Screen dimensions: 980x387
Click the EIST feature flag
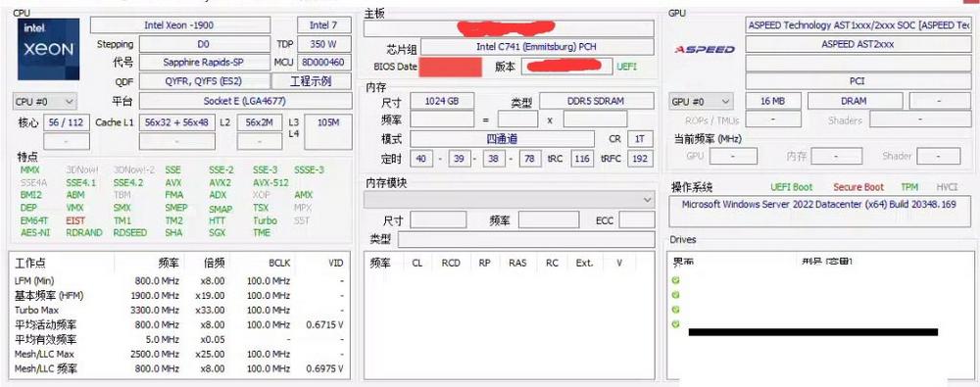[x=75, y=220]
